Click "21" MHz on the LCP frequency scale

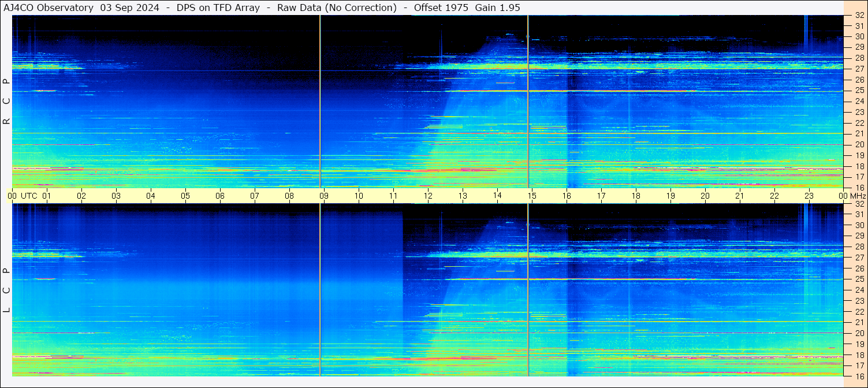(x=859, y=322)
